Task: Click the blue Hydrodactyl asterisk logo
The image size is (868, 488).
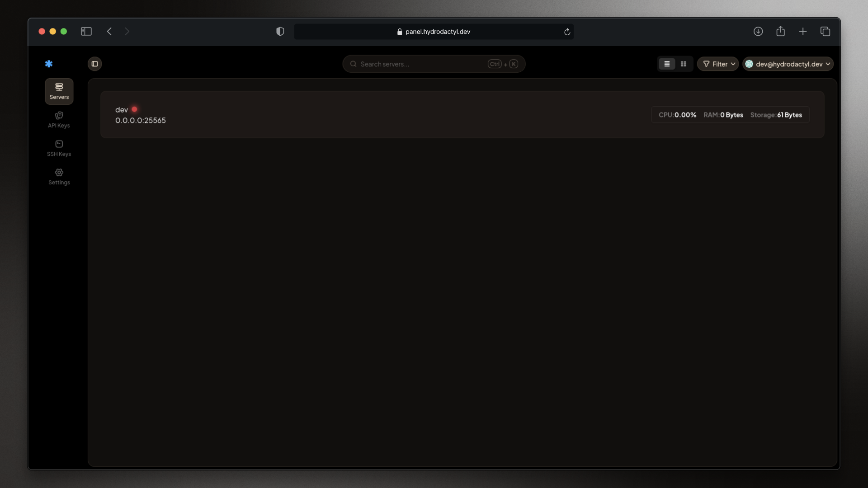Action: (49, 64)
